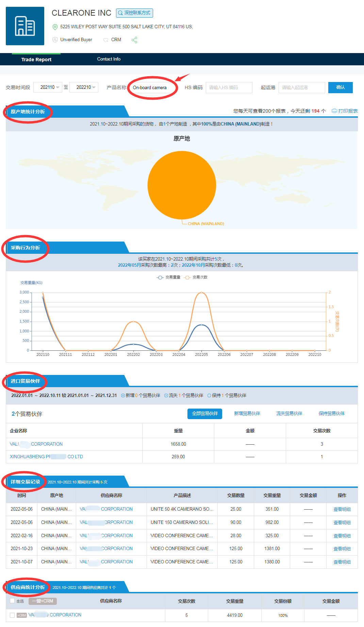This screenshot has width=364, height=627.
Task: Click the green share icon
Action: coord(134,40)
